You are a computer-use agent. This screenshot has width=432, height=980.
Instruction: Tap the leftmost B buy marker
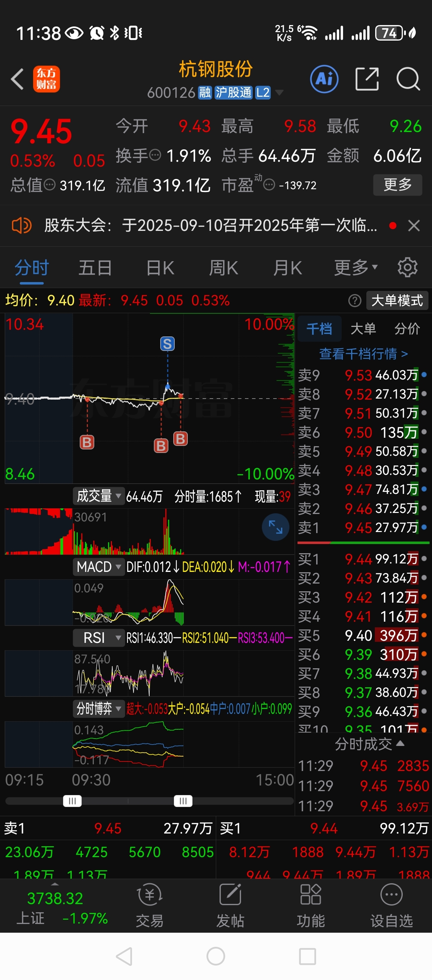point(87,442)
